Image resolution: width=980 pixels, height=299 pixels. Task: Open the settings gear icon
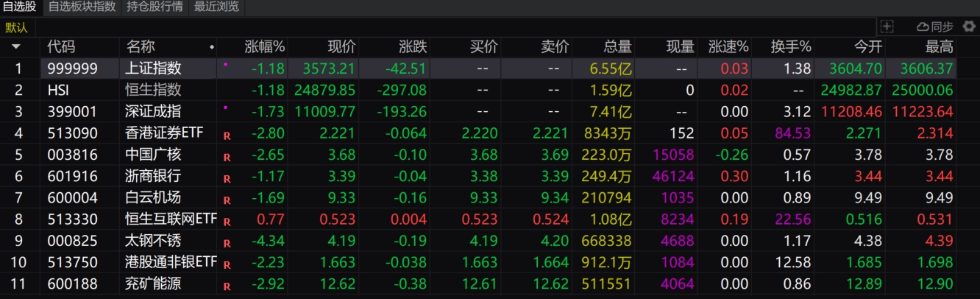click(969, 27)
